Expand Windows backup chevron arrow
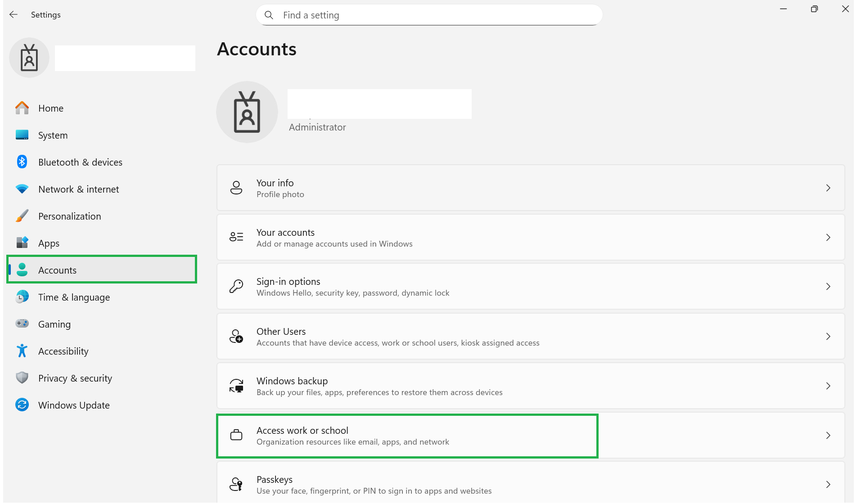Viewport: 861px width, 504px height. click(828, 386)
